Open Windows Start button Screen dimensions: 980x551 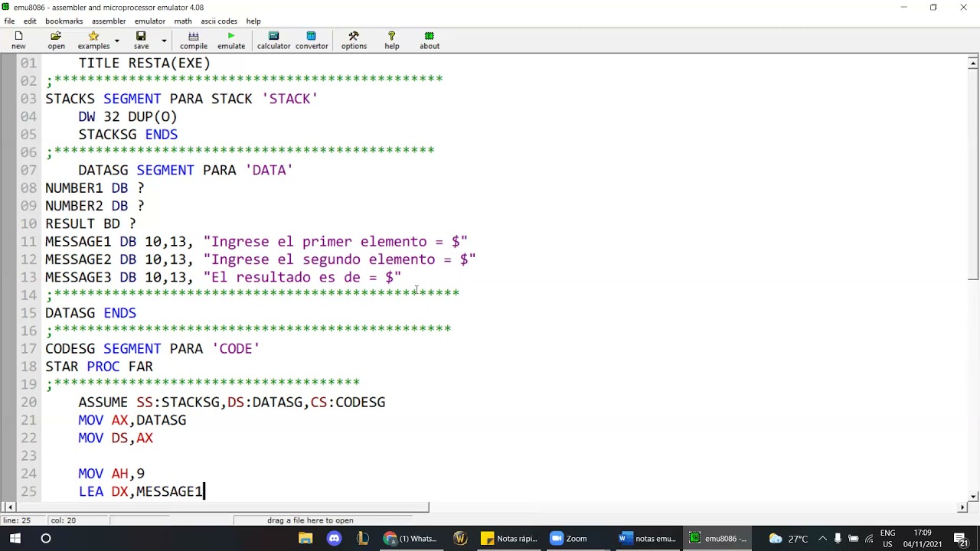(16, 539)
